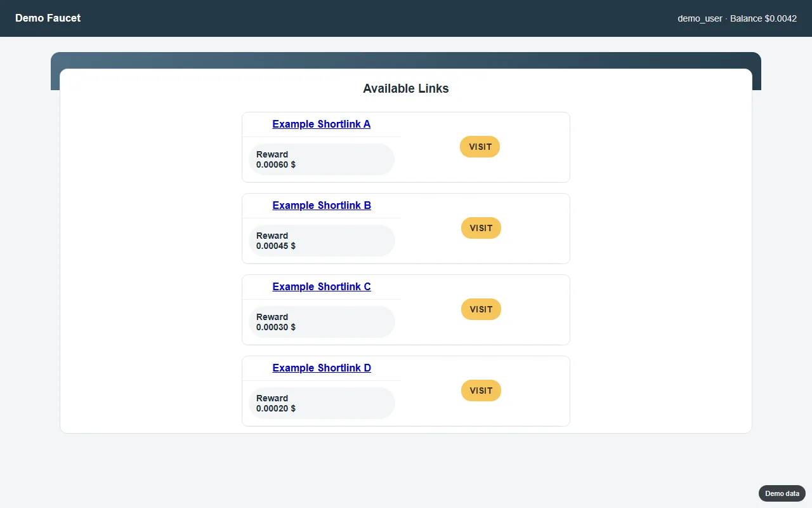Select the 0.00060 $ reward value
Image resolution: width=812 pixels, height=508 pixels.
(276, 164)
